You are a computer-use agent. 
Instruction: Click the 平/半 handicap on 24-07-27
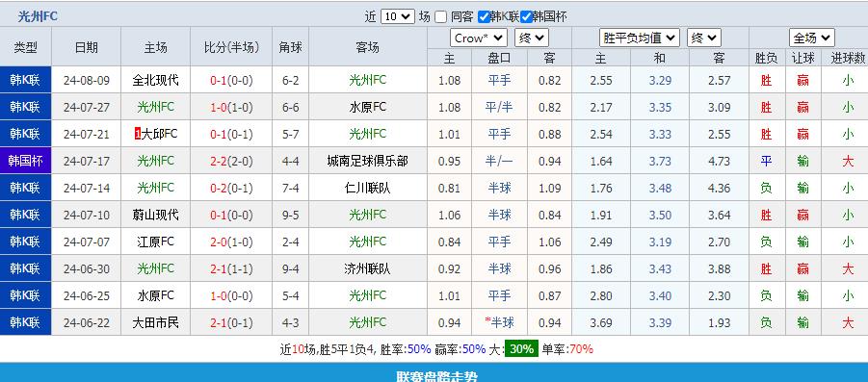[499, 107]
